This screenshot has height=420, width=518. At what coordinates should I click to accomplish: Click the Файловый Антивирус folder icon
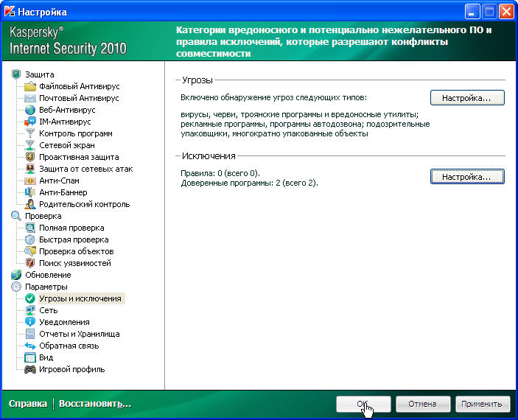coord(29,86)
